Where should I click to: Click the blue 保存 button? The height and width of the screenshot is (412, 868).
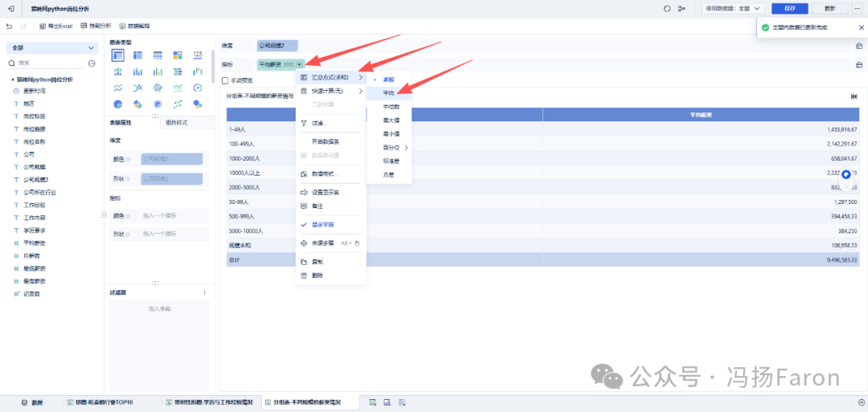coord(789,9)
